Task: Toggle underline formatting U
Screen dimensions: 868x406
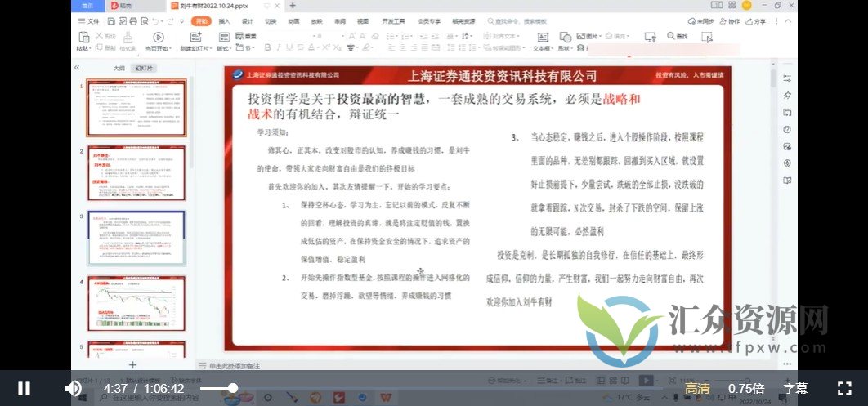Action: (289, 47)
